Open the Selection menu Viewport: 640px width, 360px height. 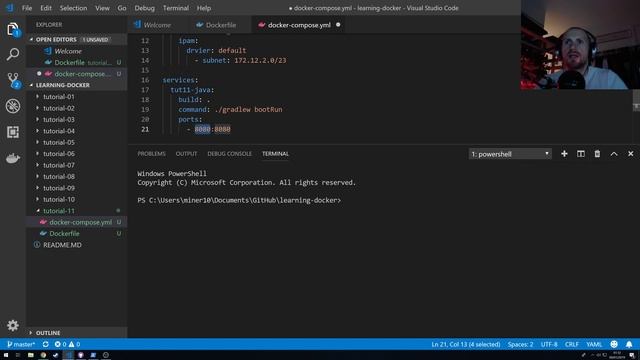click(x=73, y=8)
